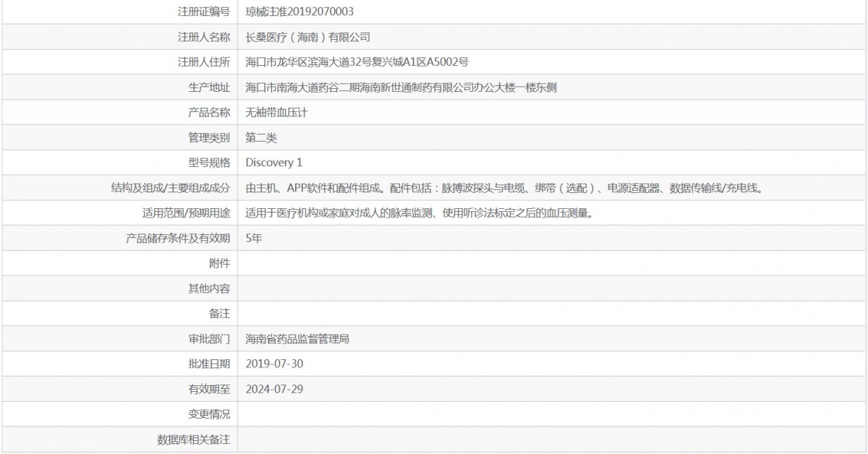Select the 产品储存条件及有效期 label
868x454 pixels.
[x=178, y=238]
